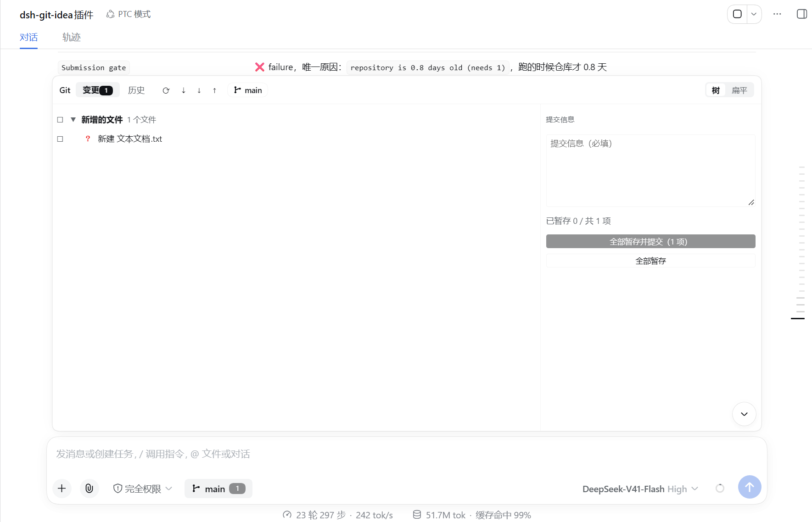Click the plus add button in composer
The width and height of the screenshot is (812, 522).
click(x=62, y=489)
